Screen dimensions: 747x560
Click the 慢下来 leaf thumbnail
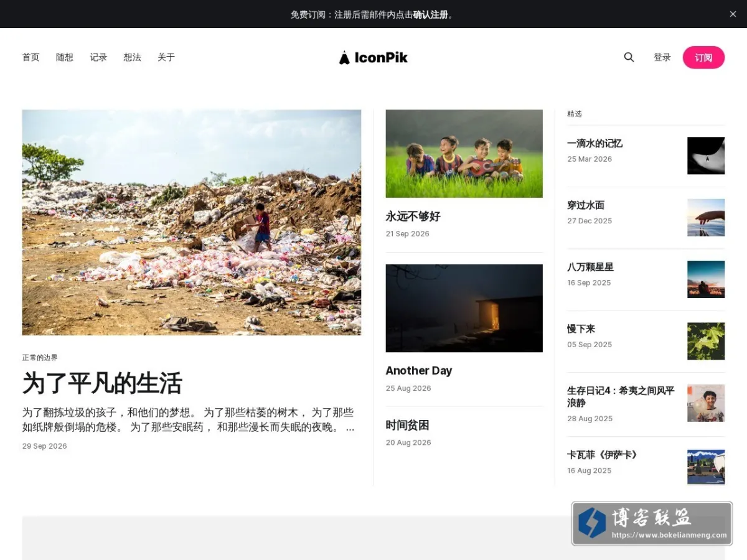[706, 341]
